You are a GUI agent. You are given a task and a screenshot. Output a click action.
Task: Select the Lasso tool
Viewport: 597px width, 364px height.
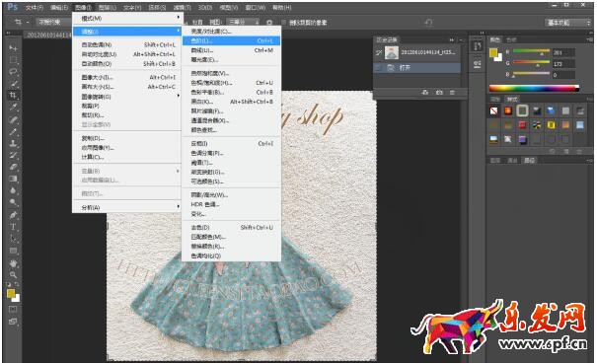click(x=14, y=72)
